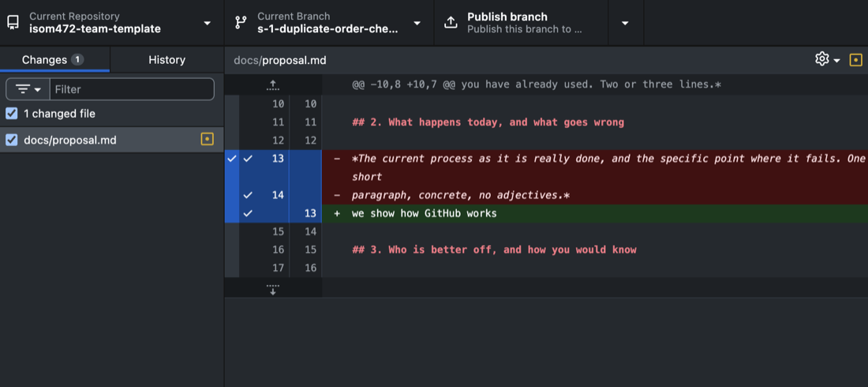This screenshot has height=387, width=868.
Task: Click the '## 2. What happens today' heading line
Action: pos(488,122)
